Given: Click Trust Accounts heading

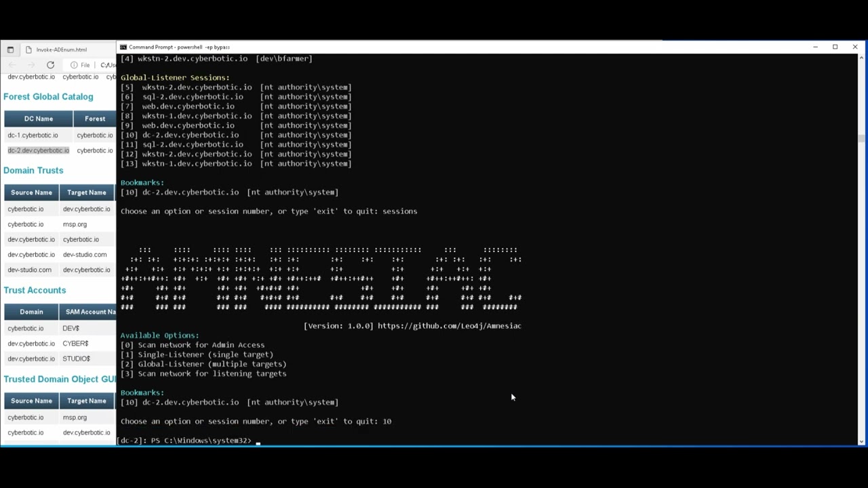Looking at the screenshot, I should pyautogui.click(x=35, y=290).
